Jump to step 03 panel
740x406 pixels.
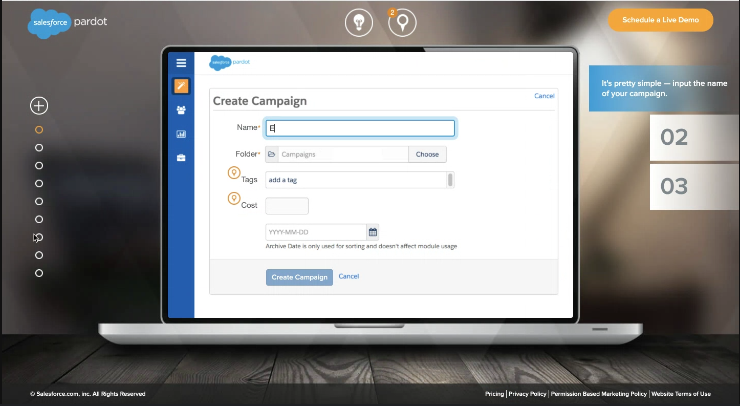click(694, 187)
